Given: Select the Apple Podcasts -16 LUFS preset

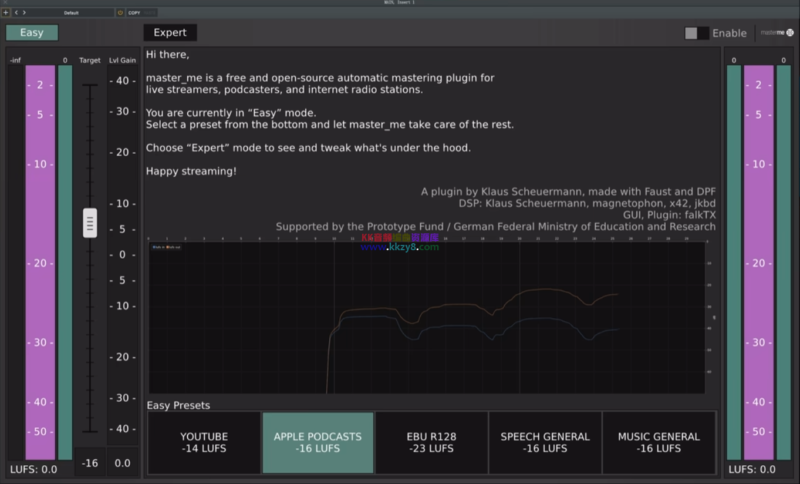Looking at the screenshot, I should click(317, 442).
